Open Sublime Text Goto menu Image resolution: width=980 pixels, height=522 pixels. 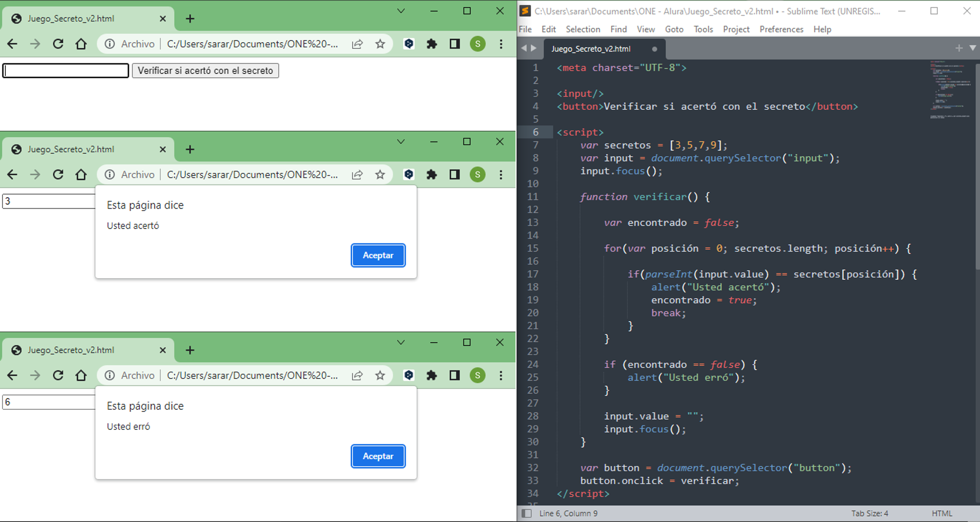pyautogui.click(x=674, y=29)
